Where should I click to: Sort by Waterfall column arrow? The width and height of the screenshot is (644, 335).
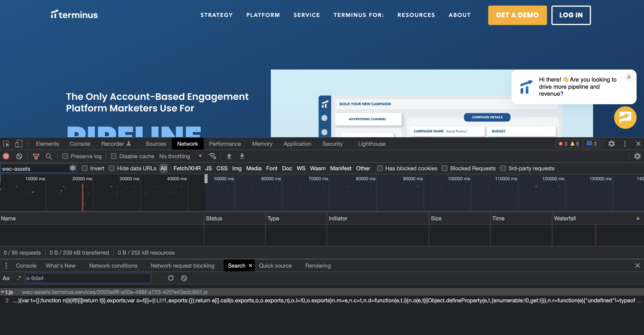638,218
